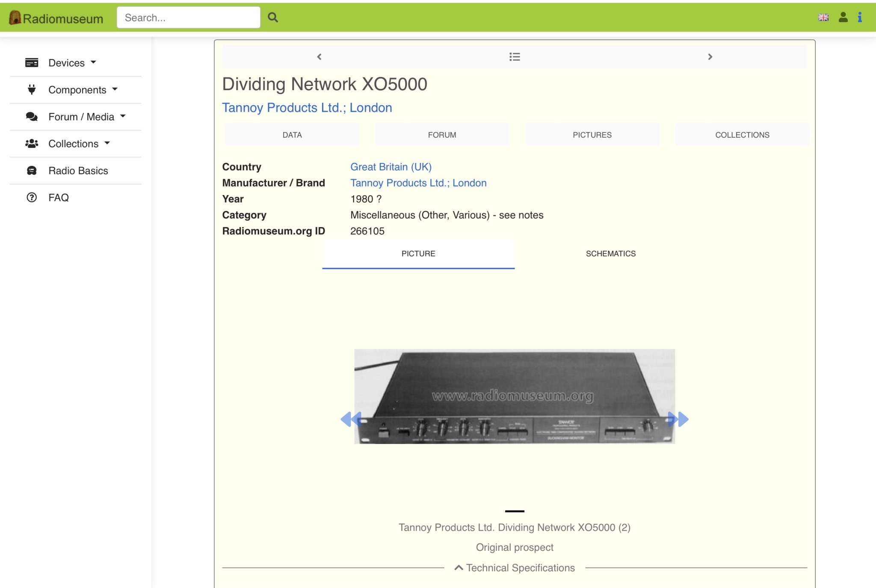Expand the Components dropdown menu
Image resolution: width=876 pixels, height=588 pixels.
[115, 89]
